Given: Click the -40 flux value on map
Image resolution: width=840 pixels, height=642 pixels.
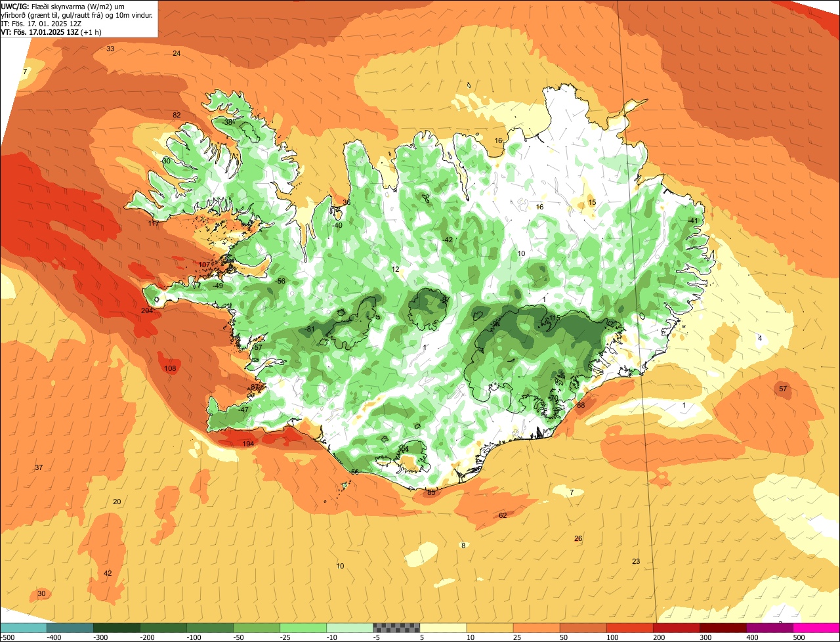Looking at the screenshot, I should coord(337,225).
